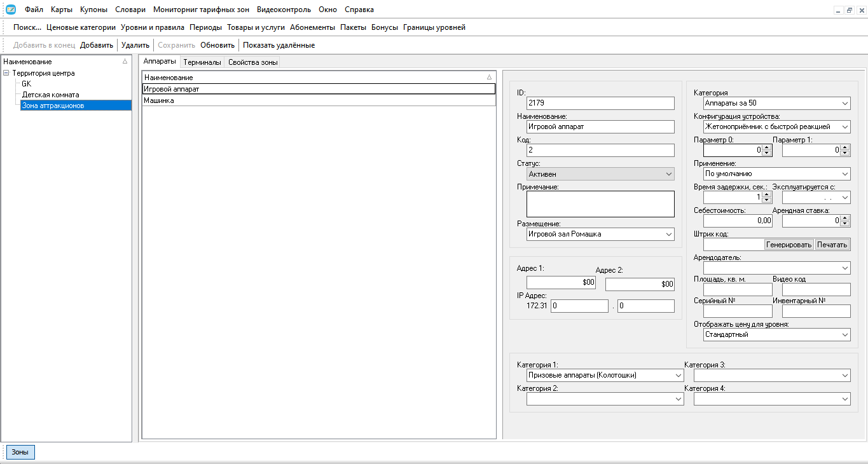Select Игровой аппарат row in list

tap(319, 89)
